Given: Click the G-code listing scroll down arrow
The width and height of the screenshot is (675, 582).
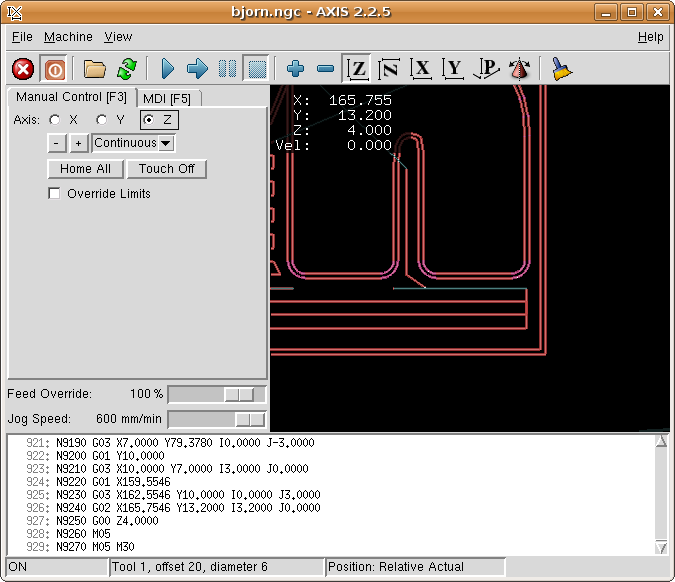Looking at the screenshot, I should point(661,548).
